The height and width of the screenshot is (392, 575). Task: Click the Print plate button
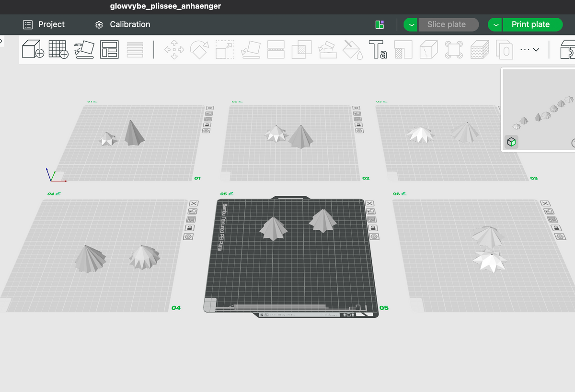point(532,24)
